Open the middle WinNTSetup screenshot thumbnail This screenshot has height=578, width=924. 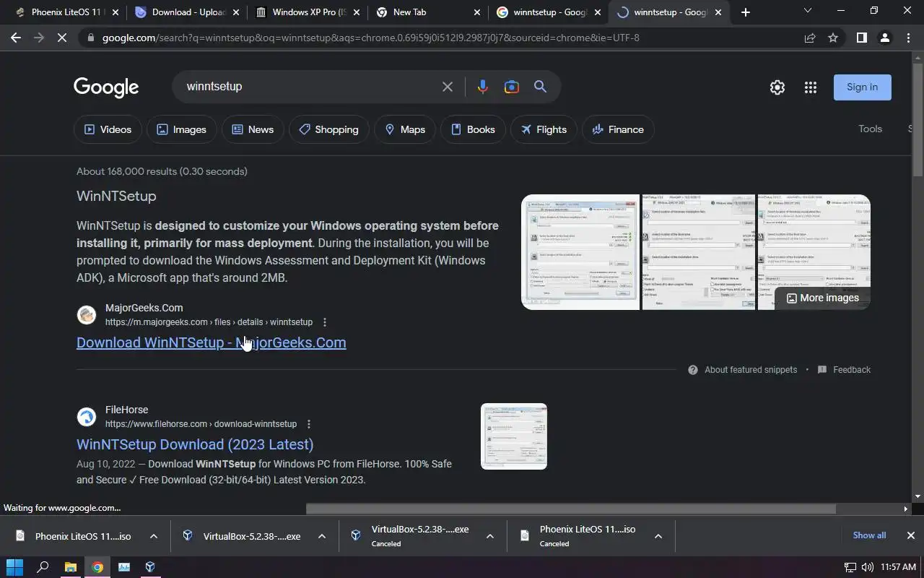(699, 252)
